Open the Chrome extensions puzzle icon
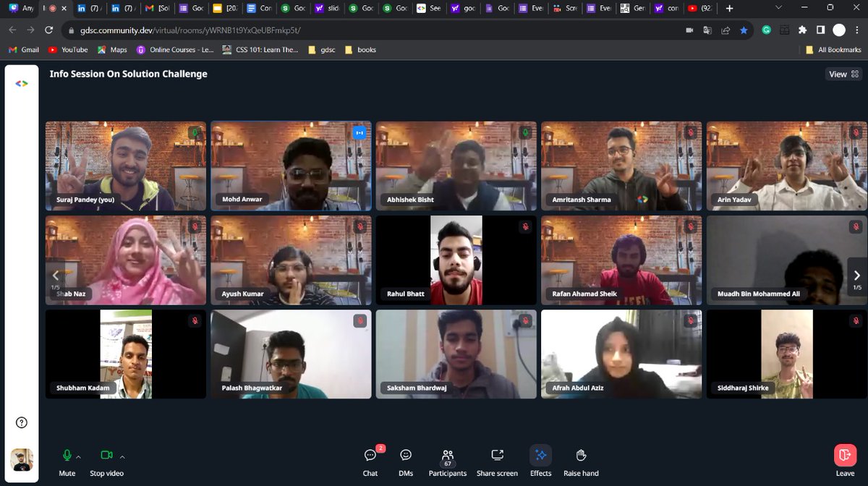Viewport: 868px width, 486px height. pyautogui.click(x=802, y=30)
